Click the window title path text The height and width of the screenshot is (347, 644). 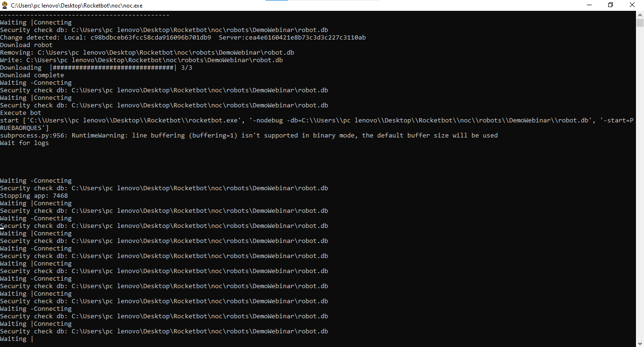point(76,6)
